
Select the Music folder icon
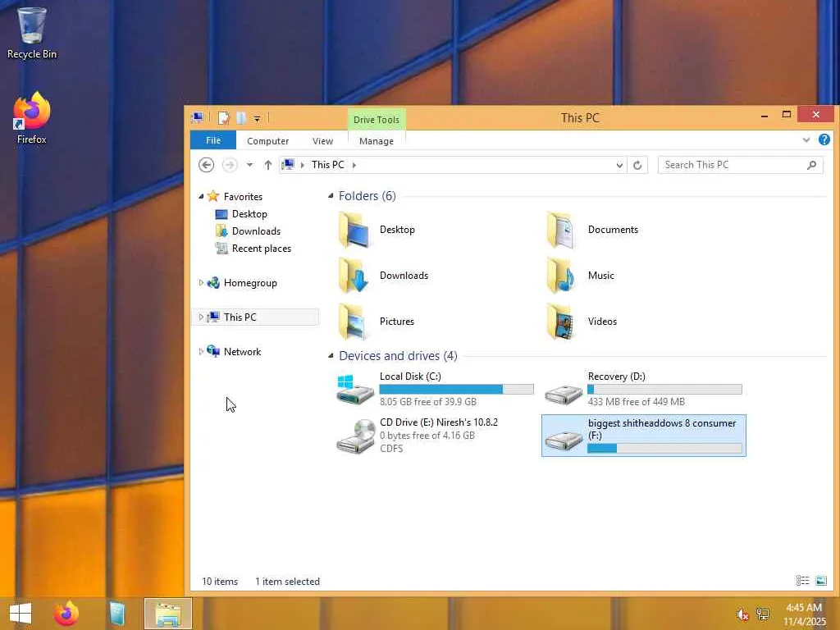(561, 276)
